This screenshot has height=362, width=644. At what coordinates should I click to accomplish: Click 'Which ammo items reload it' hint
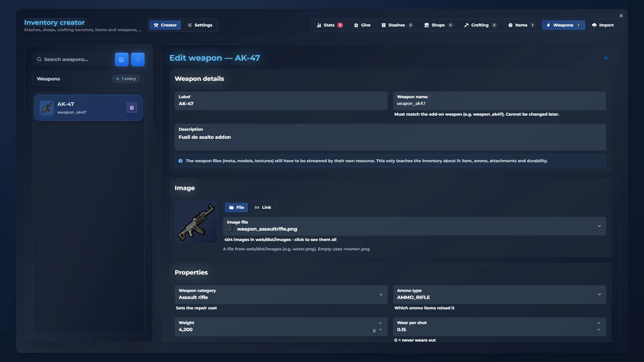click(424, 308)
